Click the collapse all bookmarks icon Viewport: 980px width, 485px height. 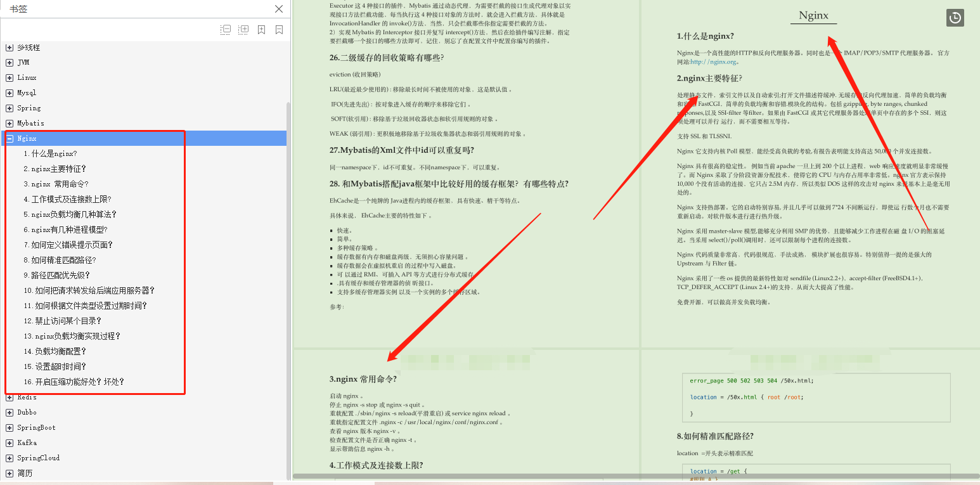[x=226, y=30]
